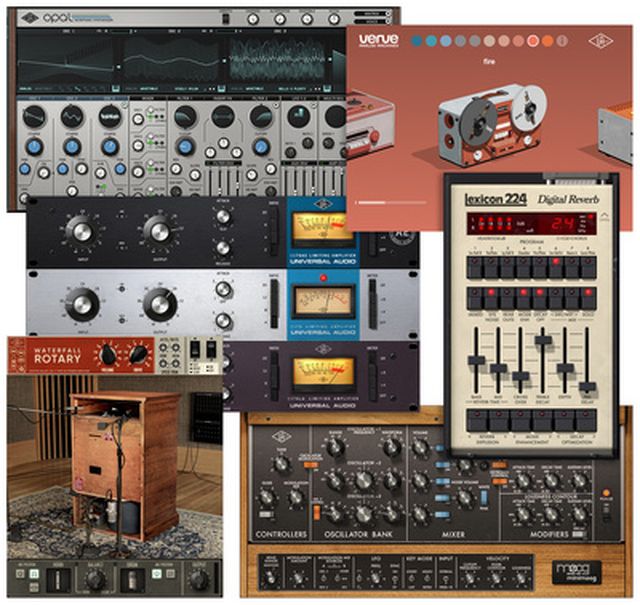Toggle Lexicon Mode Enh button

[x=524, y=298]
